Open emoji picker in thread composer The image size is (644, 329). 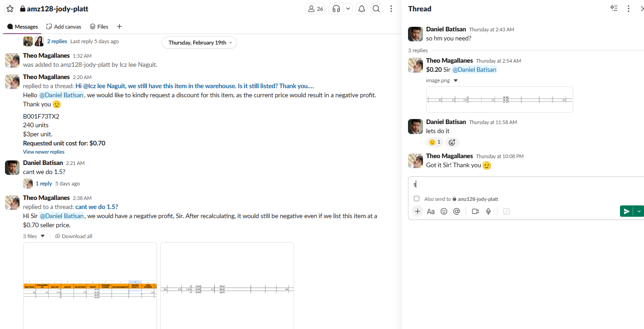pyautogui.click(x=444, y=211)
